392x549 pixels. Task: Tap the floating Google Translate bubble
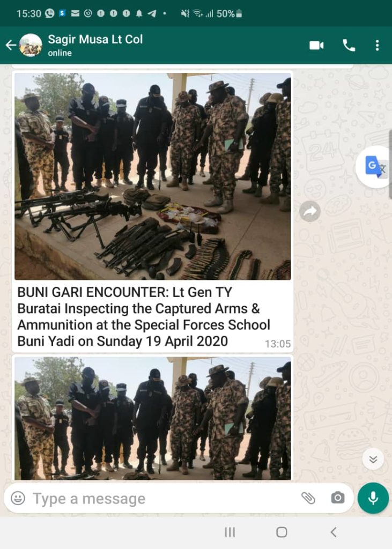point(374,166)
